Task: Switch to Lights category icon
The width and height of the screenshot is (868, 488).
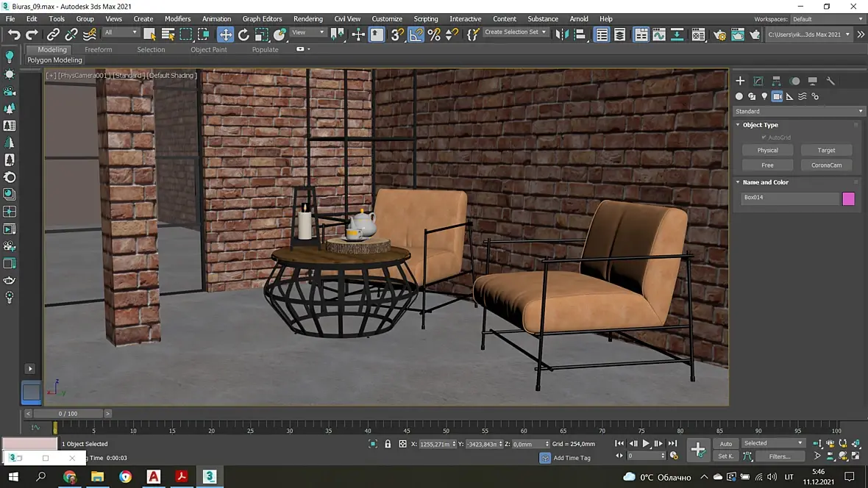Action: (x=764, y=96)
